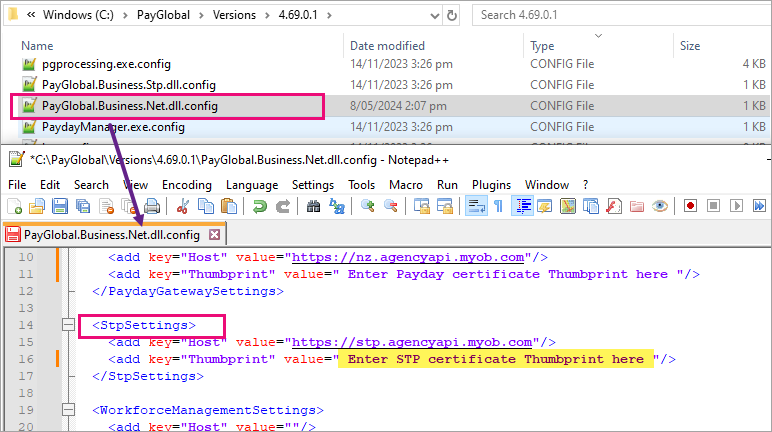Open the Plugins menu

[491, 185]
